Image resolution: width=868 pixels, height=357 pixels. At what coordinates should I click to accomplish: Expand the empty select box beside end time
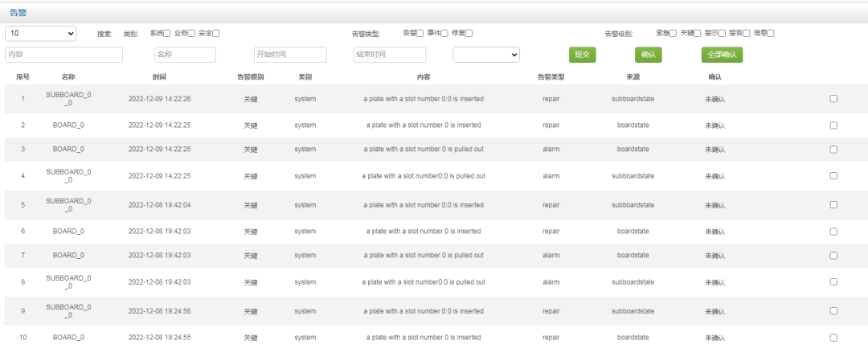pyautogui.click(x=486, y=55)
